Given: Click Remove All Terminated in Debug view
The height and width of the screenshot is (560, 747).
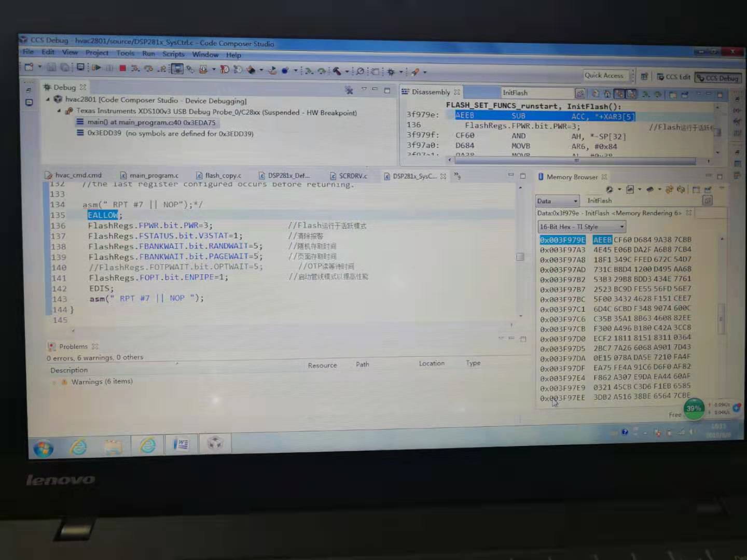Looking at the screenshot, I should click(x=349, y=90).
